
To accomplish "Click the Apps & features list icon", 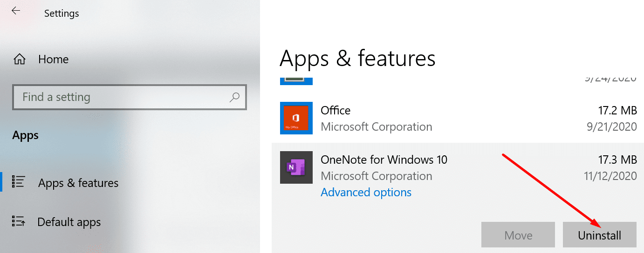I will 19,182.
